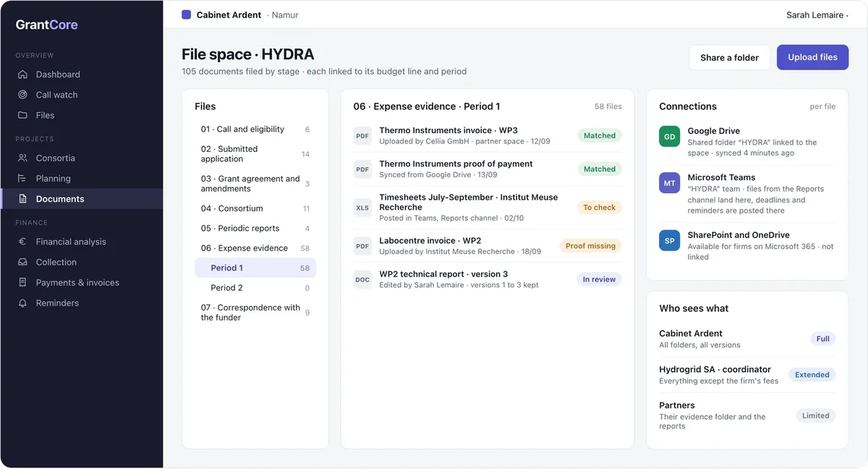Open folder 05 · Periodic reports
This screenshot has height=469, width=868.
pos(255,229)
